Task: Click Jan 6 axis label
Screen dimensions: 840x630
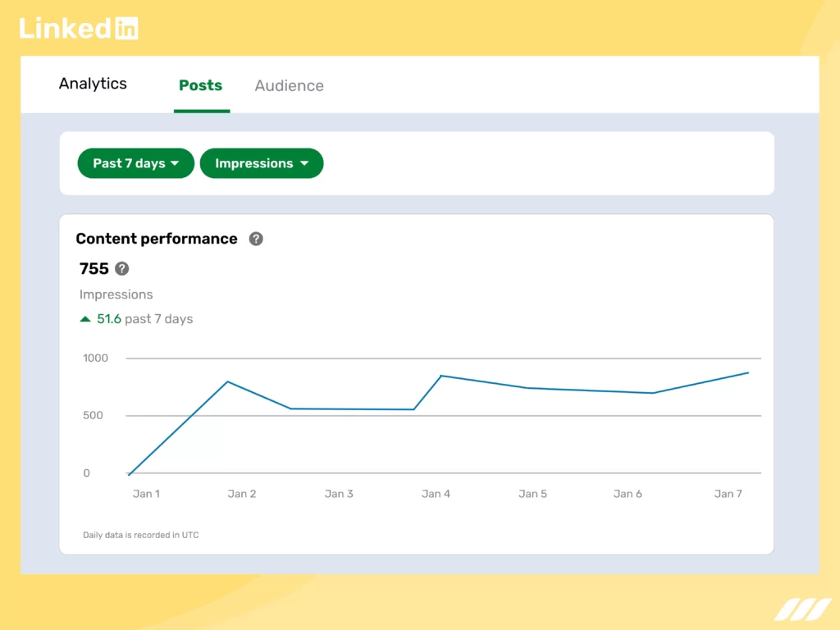Action: (628, 494)
